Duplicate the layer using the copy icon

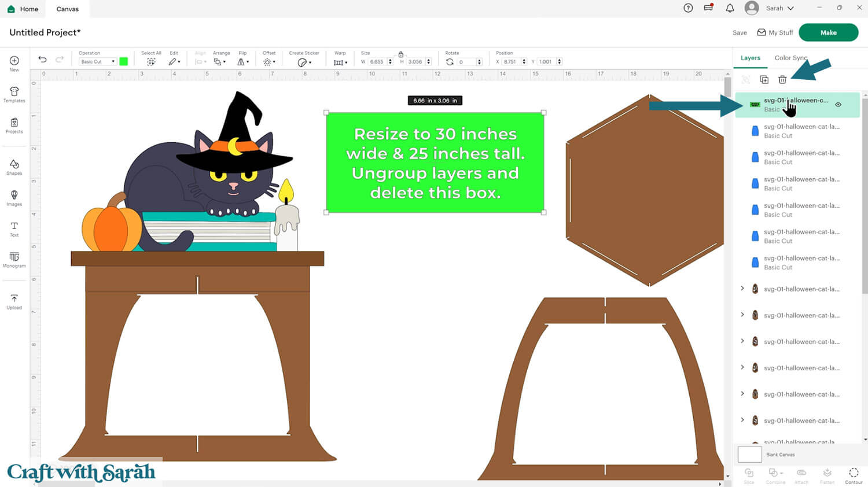tap(765, 80)
